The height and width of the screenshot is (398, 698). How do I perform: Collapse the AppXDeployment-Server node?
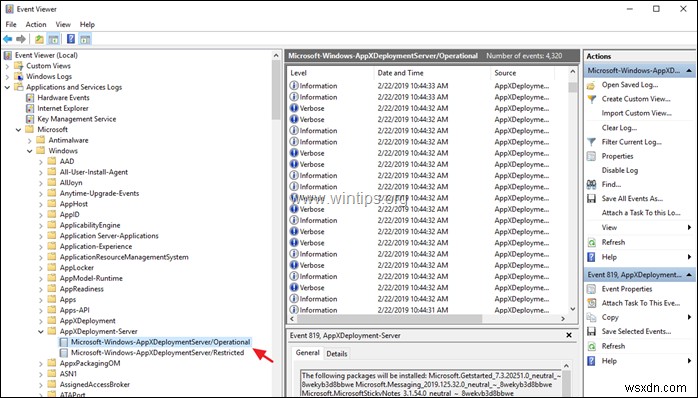pyautogui.click(x=41, y=332)
